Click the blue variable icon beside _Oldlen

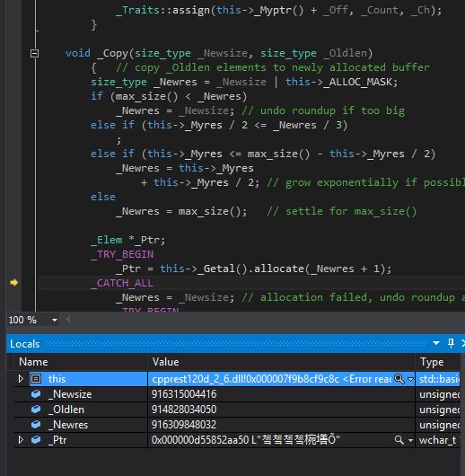pyautogui.click(x=36, y=409)
